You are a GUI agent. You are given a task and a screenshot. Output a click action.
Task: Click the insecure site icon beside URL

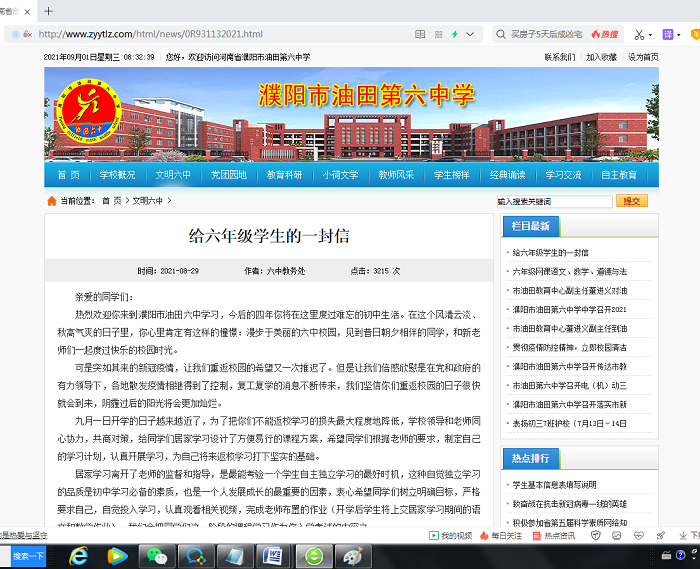pyautogui.click(x=27, y=34)
